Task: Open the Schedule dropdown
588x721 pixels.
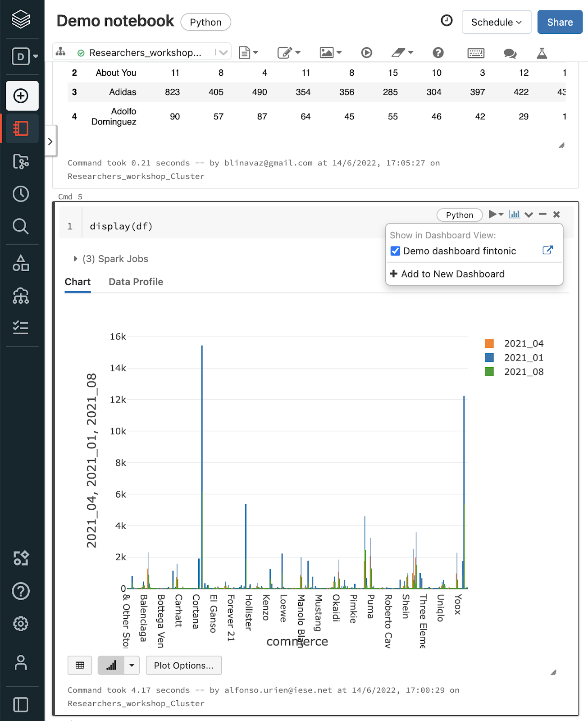Action: pos(496,22)
